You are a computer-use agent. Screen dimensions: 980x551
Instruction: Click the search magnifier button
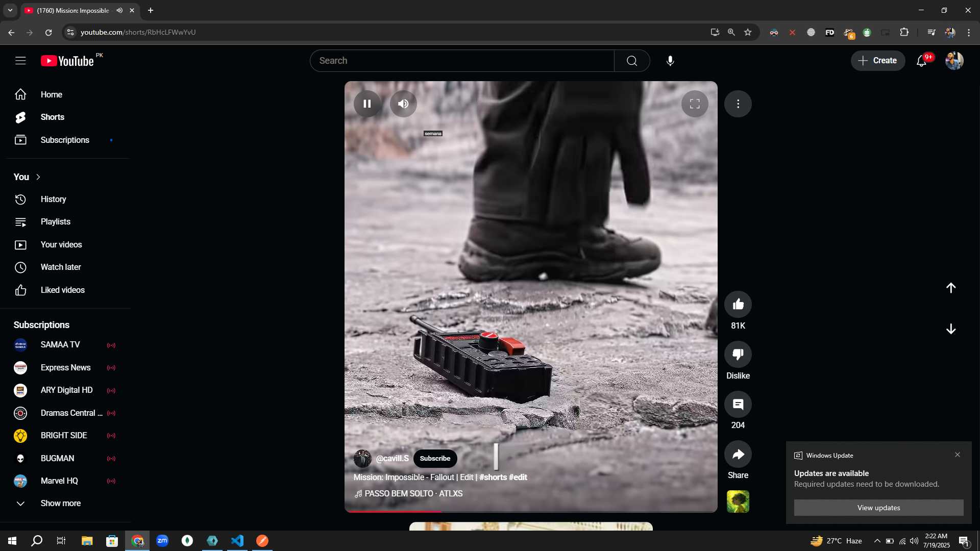click(632, 61)
